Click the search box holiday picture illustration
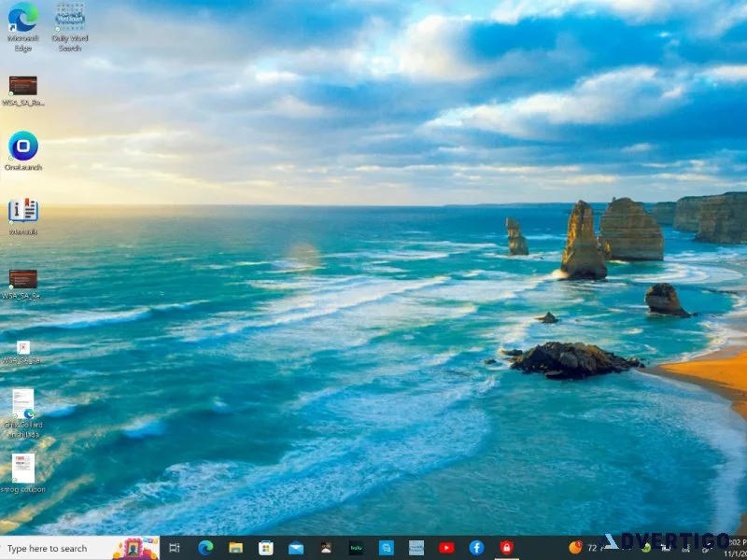The width and height of the screenshot is (747, 560). [135, 549]
